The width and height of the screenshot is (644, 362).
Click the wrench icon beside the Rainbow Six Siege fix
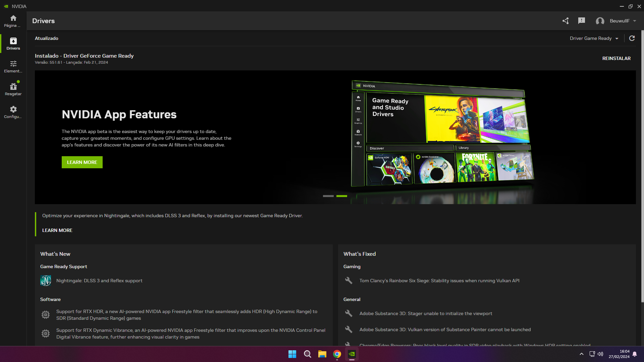tap(349, 281)
